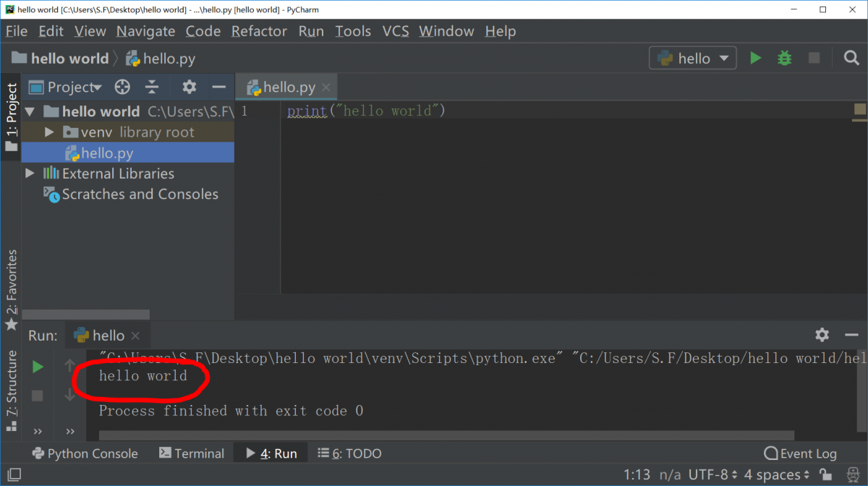Click the inspection marker at editor top right
The height and width of the screenshot is (486, 868).
coord(859,109)
